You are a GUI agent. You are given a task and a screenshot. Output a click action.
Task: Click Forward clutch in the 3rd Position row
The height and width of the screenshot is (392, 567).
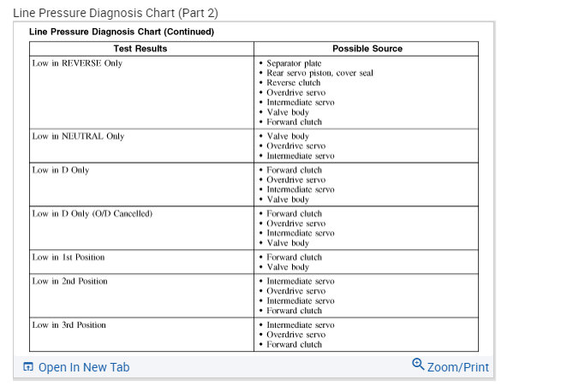[294, 344]
